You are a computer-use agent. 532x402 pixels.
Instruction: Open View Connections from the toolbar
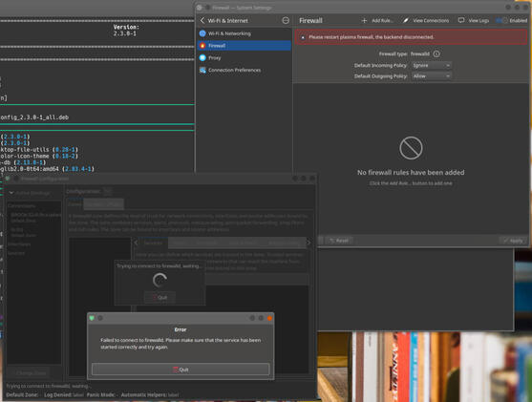point(426,20)
